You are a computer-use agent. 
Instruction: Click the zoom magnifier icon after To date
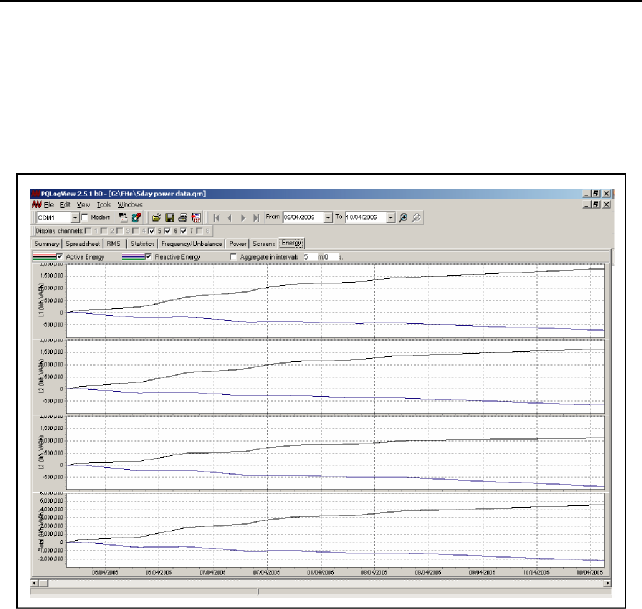403,217
